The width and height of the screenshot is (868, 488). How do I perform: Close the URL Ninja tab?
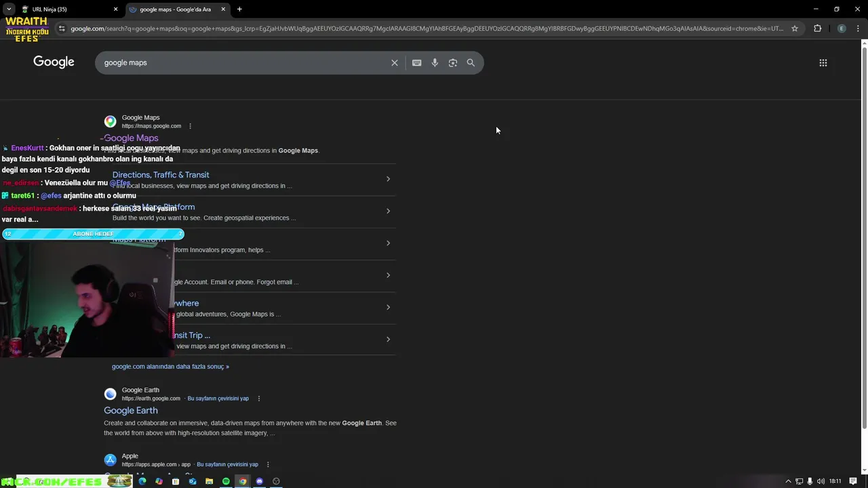tap(115, 9)
